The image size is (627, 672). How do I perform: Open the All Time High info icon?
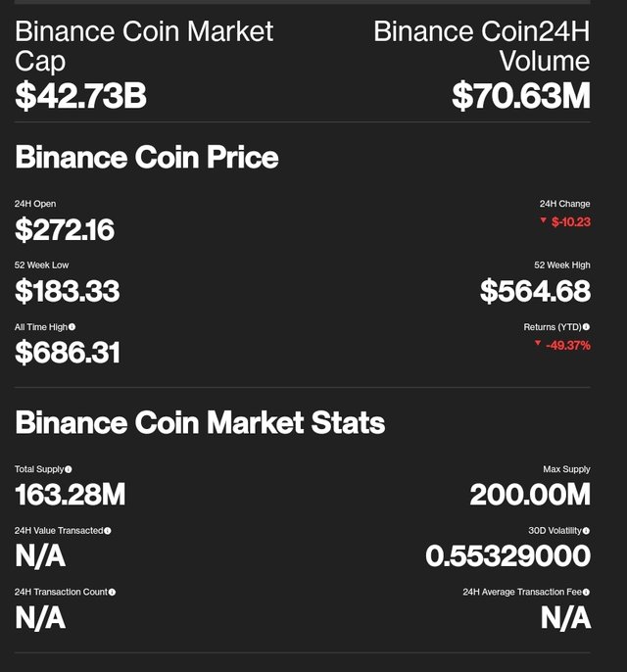point(72,327)
